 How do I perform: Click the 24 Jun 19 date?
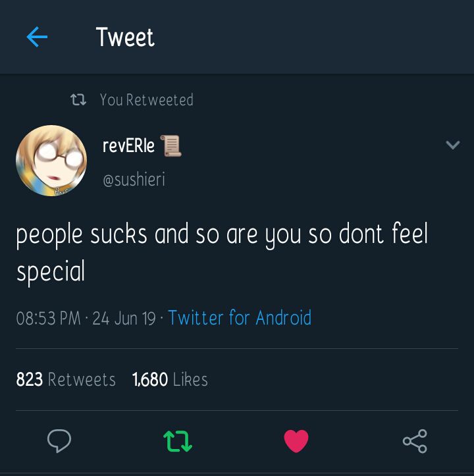point(124,318)
